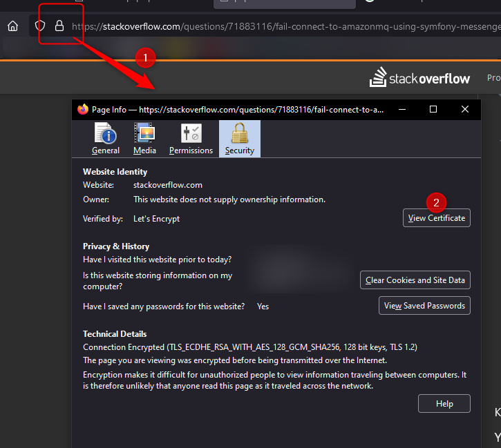Minimize the Page Info window
This screenshot has height=448, width=501.
point(402,110)
